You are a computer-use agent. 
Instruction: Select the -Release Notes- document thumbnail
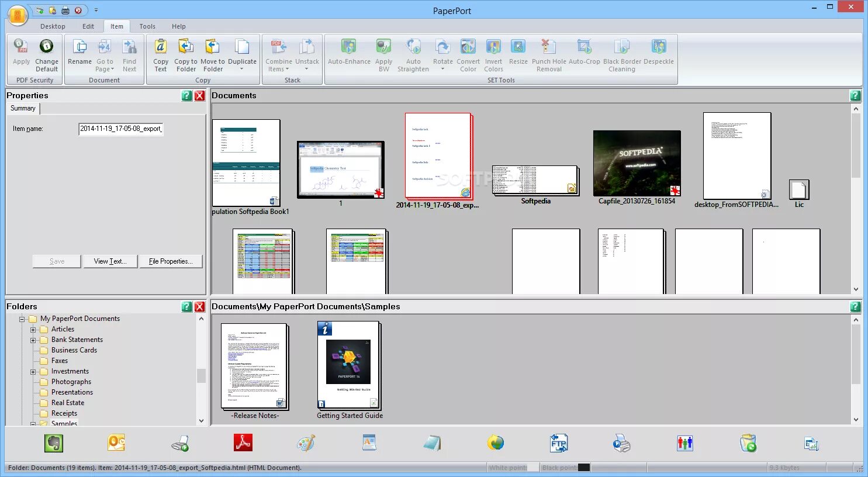[254, 366]
